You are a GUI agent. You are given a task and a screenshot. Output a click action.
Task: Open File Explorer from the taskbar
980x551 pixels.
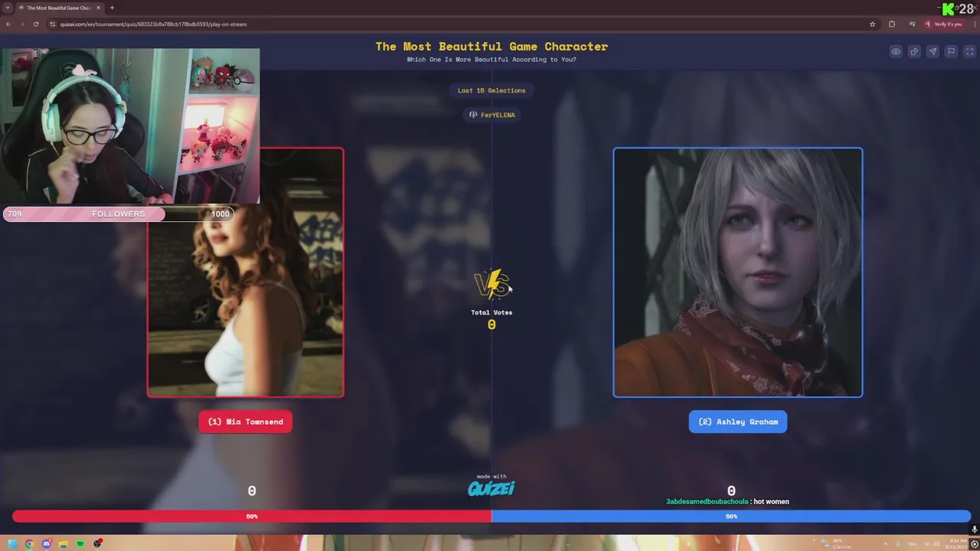tap(64, 544)
